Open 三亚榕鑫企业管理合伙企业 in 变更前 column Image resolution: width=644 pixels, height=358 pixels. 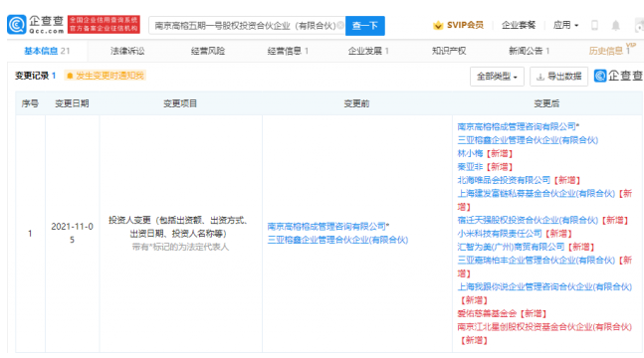337,240
